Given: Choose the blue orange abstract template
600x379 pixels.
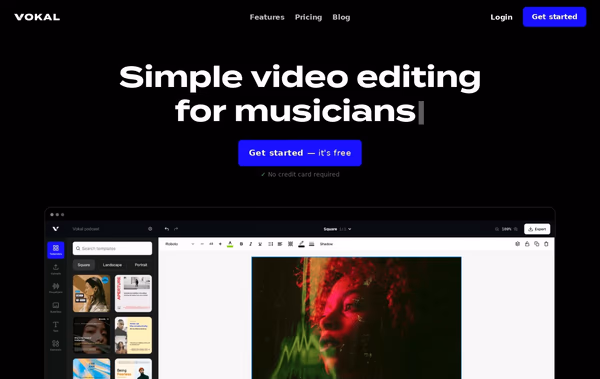Looking at the screenshot, I should [x=91, y=369].
